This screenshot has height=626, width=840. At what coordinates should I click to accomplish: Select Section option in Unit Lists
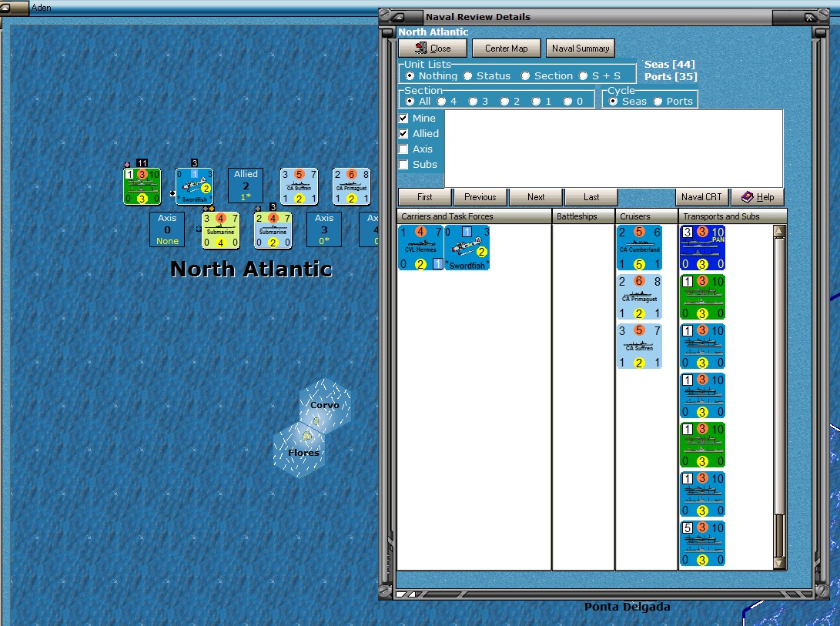pos(547,75)
